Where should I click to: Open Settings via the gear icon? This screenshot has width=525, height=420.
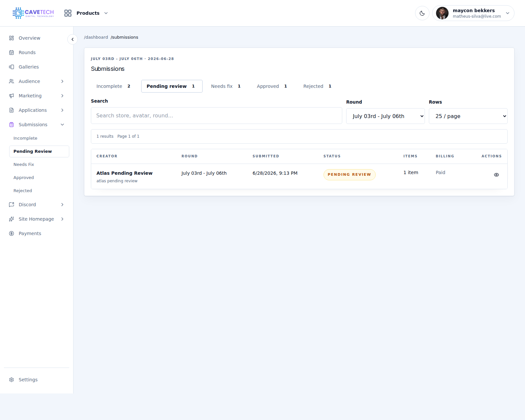click(11, 380)
